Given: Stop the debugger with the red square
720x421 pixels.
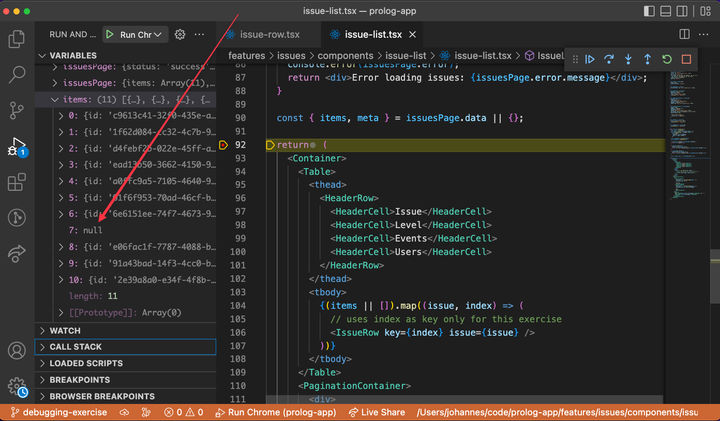Looking at the screenshot, I should click(686, 59).
